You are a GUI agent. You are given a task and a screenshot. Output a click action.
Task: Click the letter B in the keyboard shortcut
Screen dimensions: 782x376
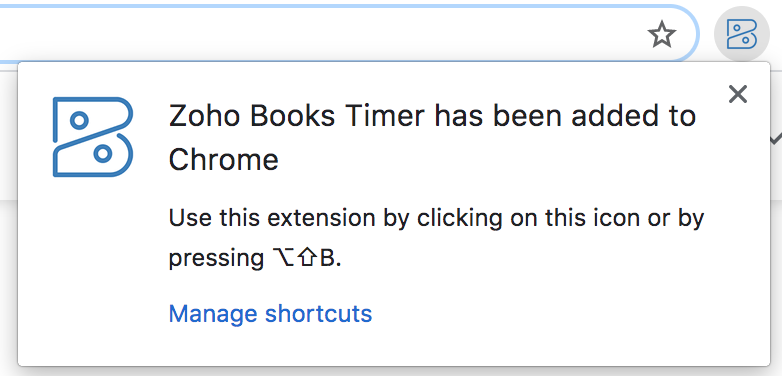[x=327, y=258]
